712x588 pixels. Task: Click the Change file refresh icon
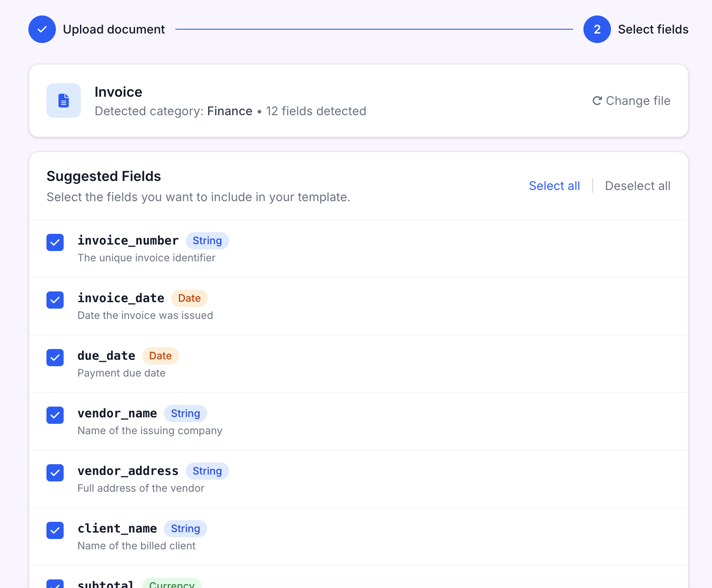pos(597,101)
